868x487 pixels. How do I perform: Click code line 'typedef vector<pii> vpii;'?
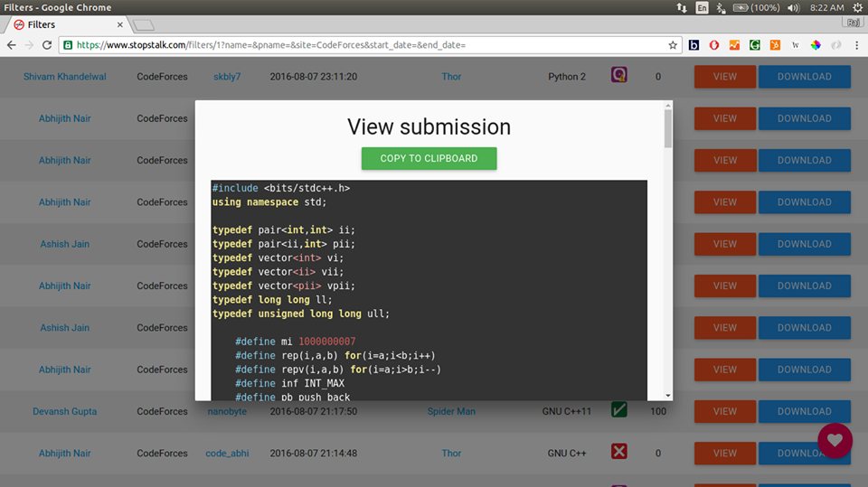click(x=283, y=286)
